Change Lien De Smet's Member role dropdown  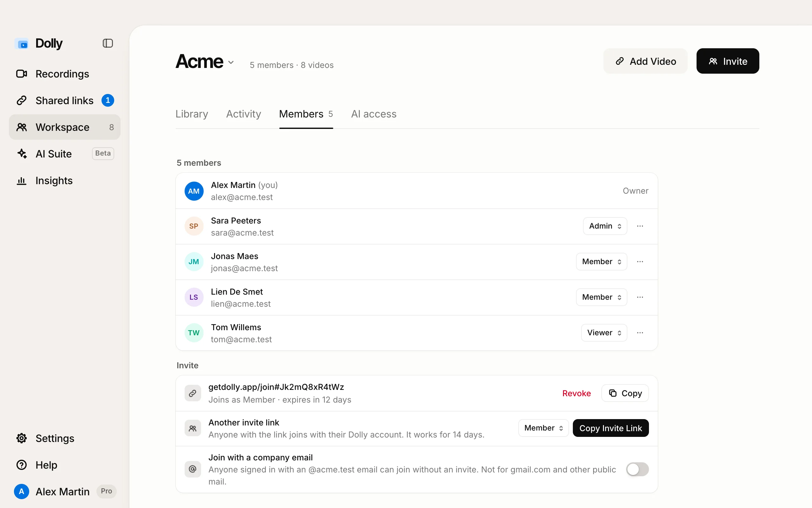pos(602,297)
